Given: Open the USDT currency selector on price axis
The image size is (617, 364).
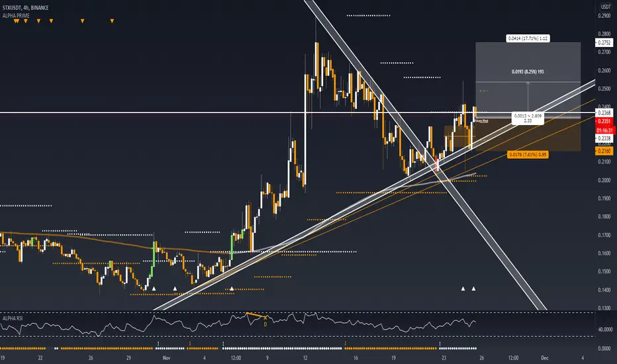Looking at the screenshot, I should [x=605, y=7].
